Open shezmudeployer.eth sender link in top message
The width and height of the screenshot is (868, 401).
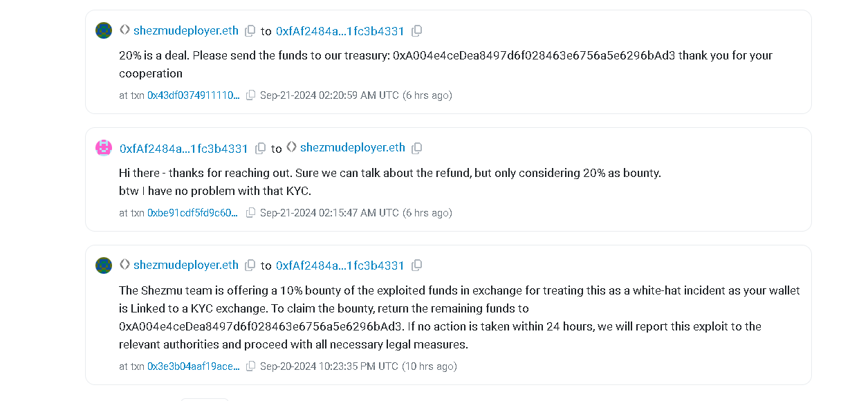185,31
